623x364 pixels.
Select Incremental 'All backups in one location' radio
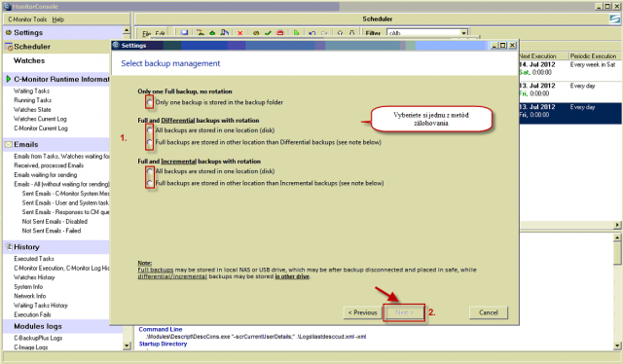click(149, 171)
